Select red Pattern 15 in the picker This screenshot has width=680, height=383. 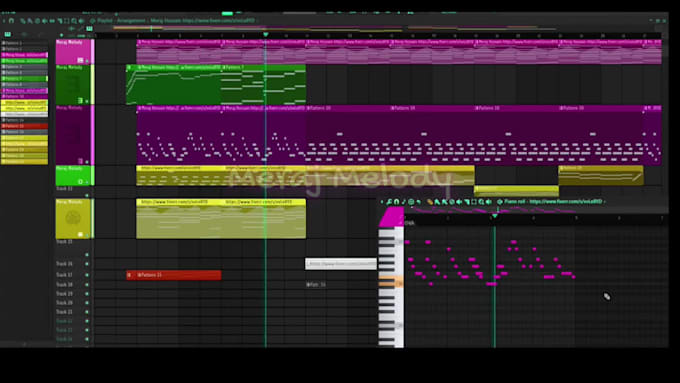point(24,126)
